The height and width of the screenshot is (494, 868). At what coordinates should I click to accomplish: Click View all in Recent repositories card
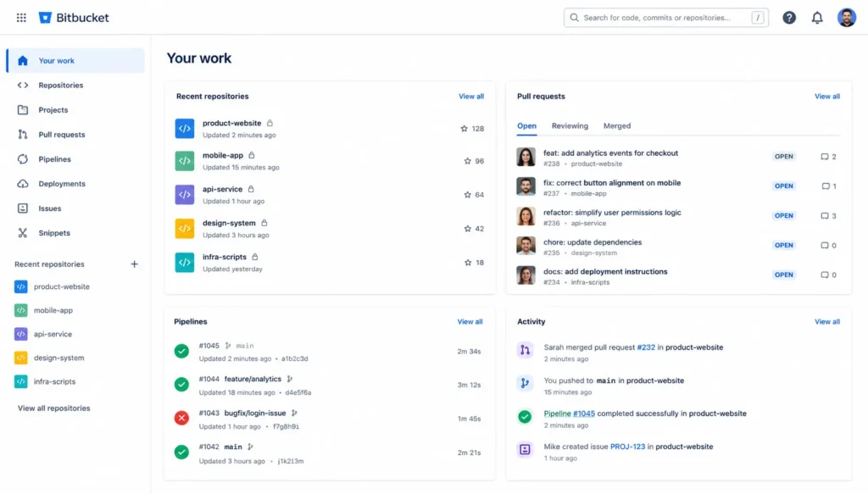471,97
